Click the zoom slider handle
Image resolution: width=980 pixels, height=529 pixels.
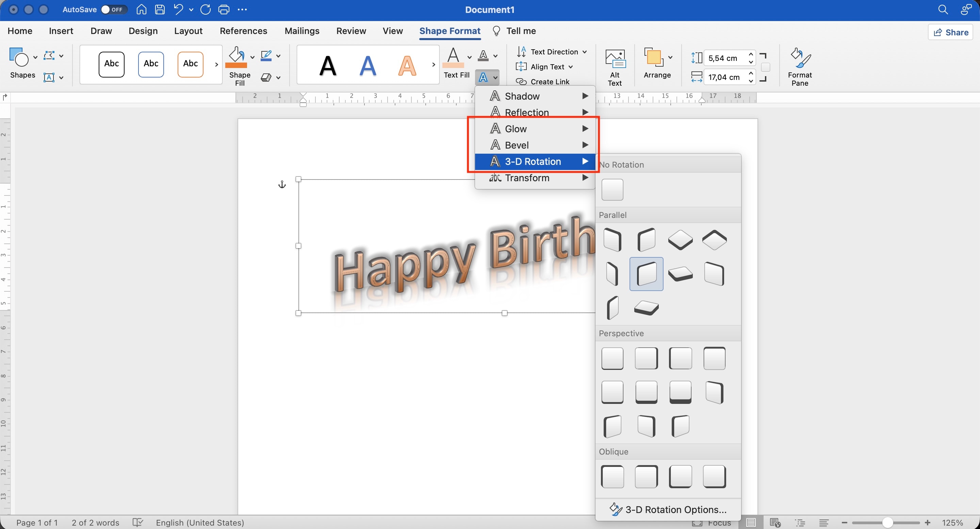point(887,523)
